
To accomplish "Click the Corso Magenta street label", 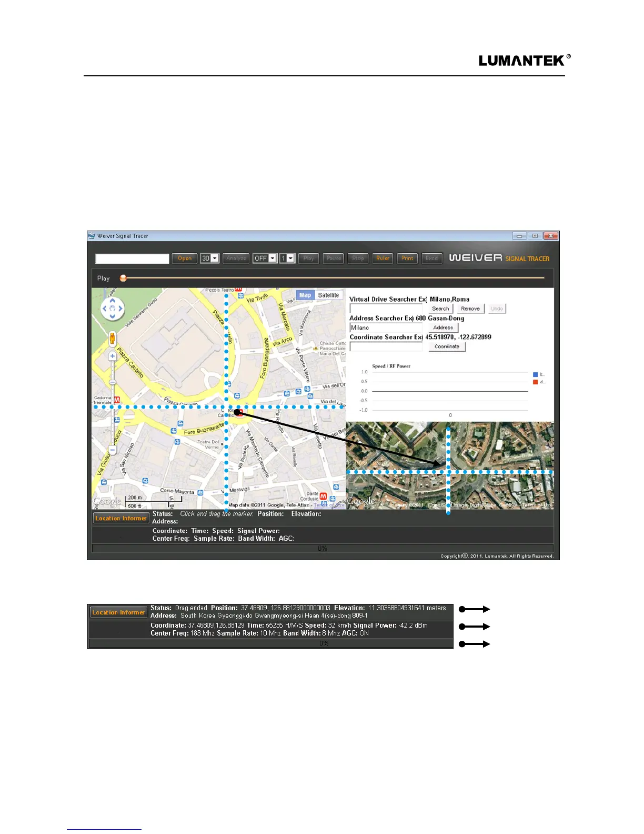I will 177,491.
